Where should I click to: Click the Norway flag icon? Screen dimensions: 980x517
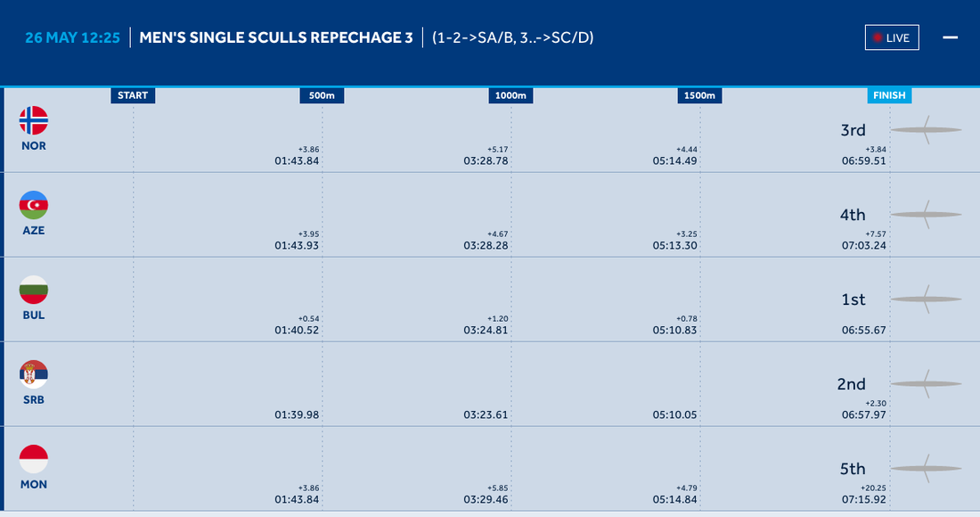pyautogui.click(x=34, y=120)
